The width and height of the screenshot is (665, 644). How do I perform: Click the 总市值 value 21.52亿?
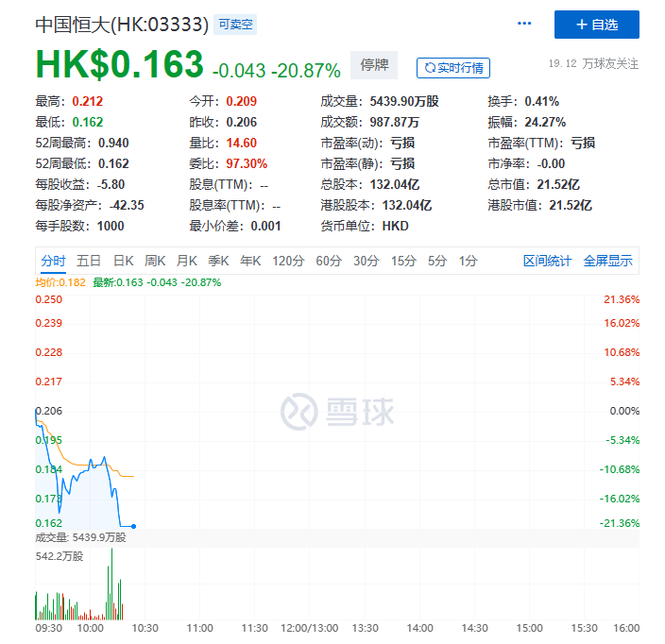click(x=558, y=184)
